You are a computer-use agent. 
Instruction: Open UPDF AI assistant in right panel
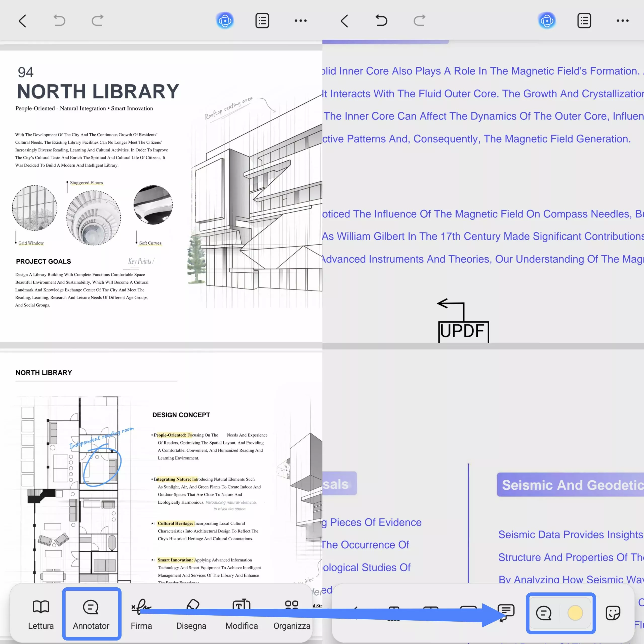[547, 21]
